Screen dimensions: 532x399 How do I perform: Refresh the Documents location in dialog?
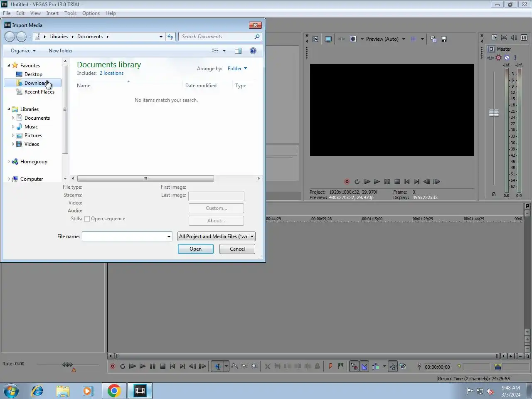click(170, 37)
